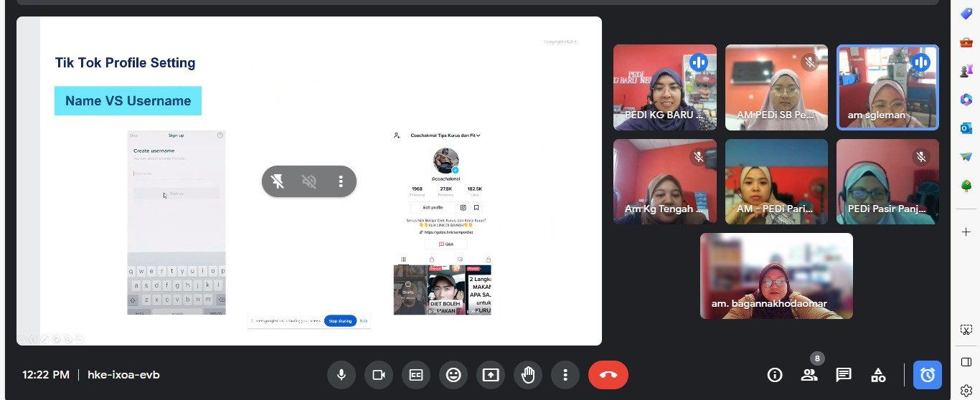Click the muted mic icon on the AM PEDi SB tile
The height and width of the screenshot is (400, 980).
810,62
